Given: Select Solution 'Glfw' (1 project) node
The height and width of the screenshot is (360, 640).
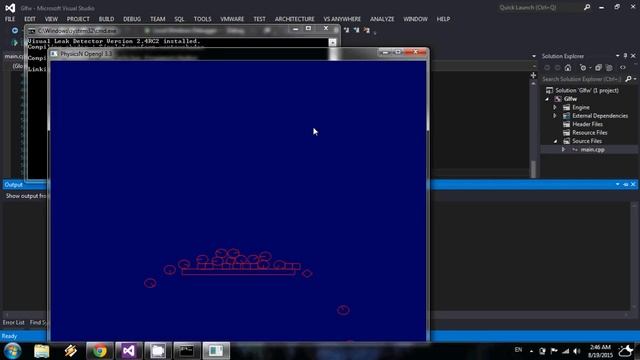Looking at the screenshot, I should tap(587, 91).
